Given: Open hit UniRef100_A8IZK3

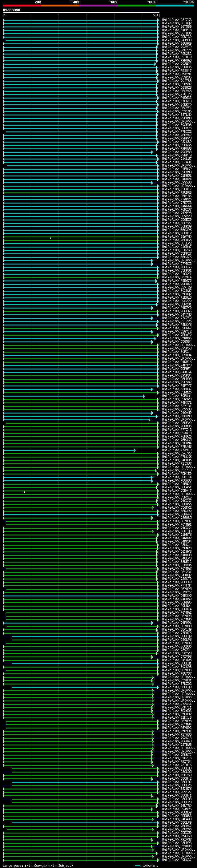Looking at the screenshot, I should coord(177,20).
